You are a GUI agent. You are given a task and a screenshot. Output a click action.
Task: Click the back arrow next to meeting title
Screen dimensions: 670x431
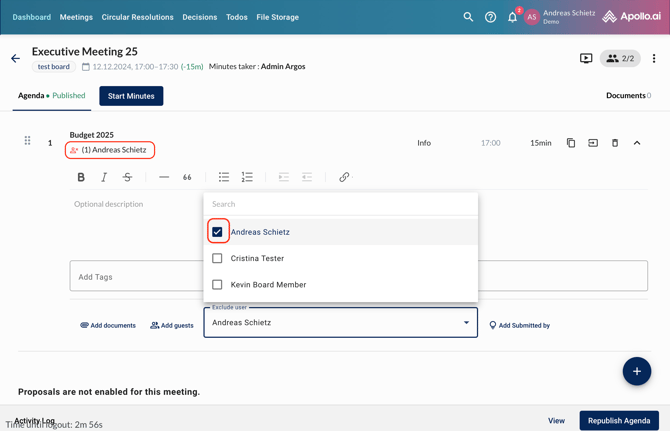pos(15,59)
